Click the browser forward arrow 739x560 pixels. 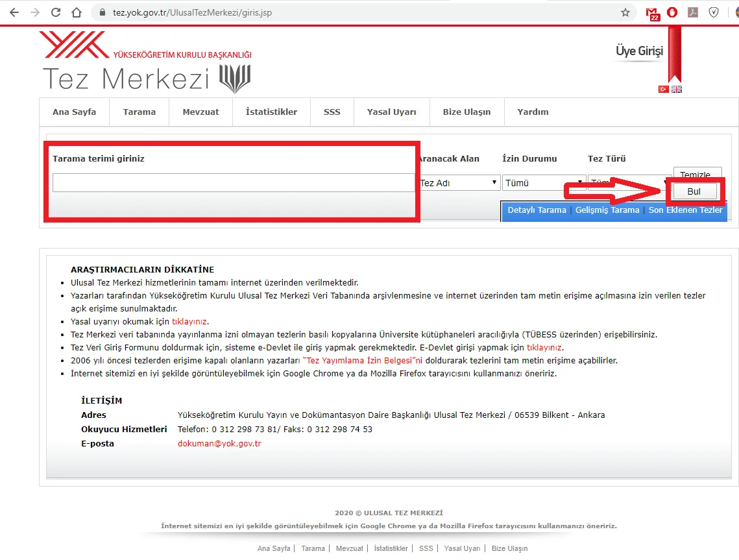(x=35, y=13)
